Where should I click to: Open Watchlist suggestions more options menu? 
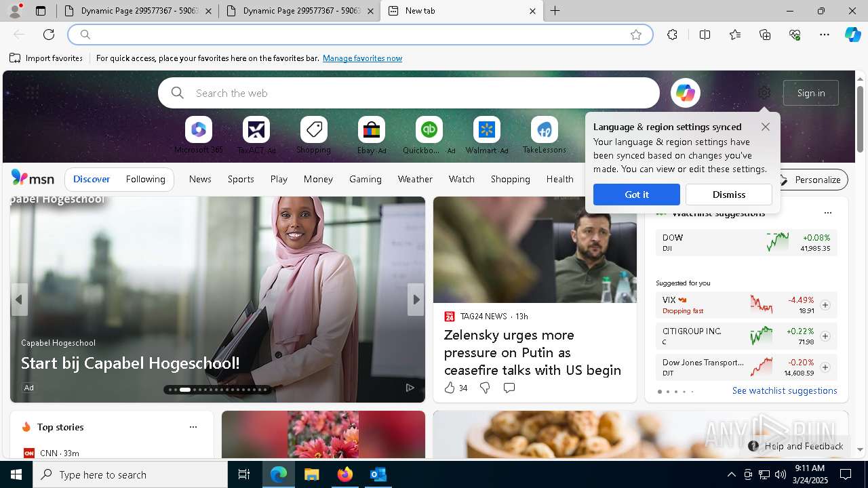[827, 213]
